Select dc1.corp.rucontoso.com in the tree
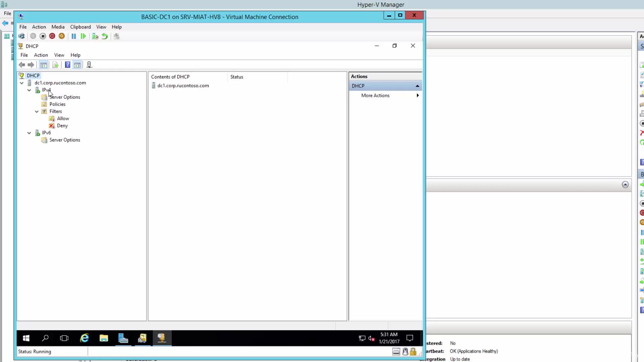Viewport: 644px width, 362px height. pos(60,83)
